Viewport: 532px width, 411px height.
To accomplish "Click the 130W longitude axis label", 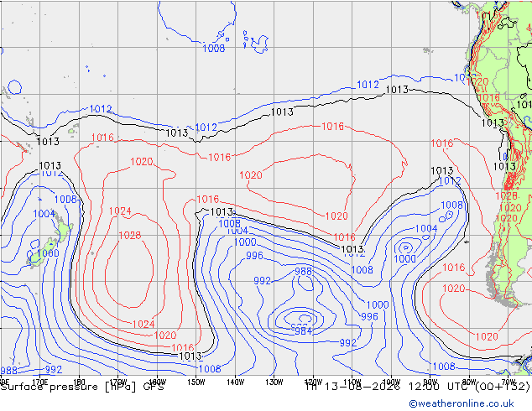I will (x=274, y=382).
